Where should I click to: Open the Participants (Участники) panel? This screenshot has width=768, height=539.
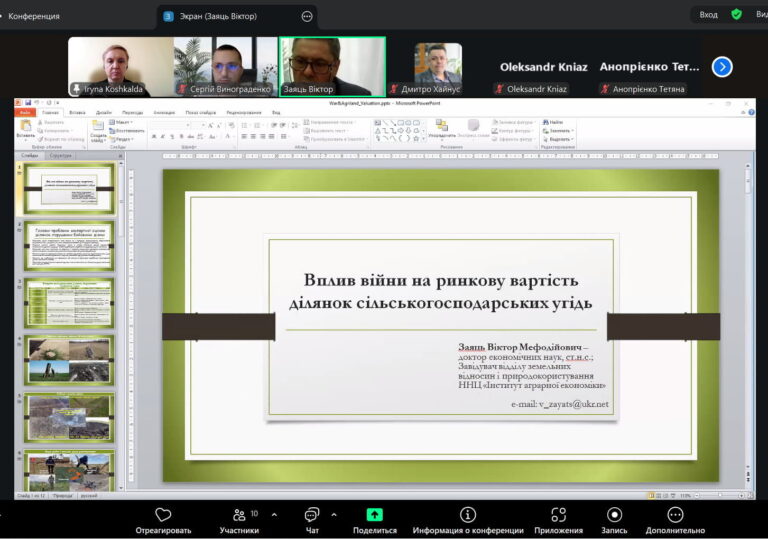(x=238, y=514)
